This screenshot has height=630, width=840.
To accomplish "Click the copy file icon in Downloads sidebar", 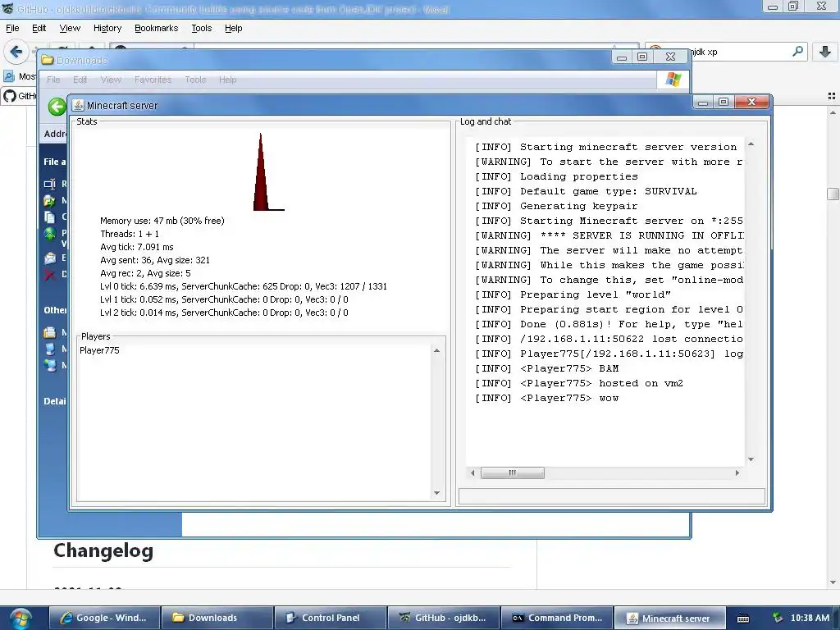I will [x=49, y=217].
